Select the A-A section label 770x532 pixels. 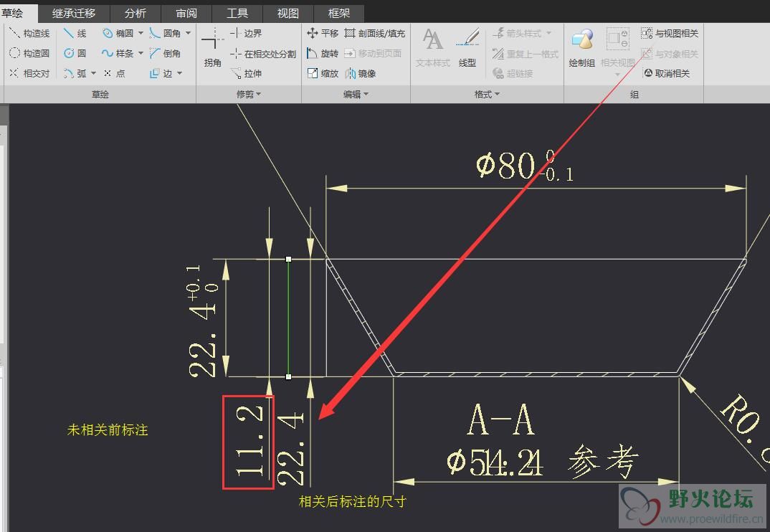point(501,419)
